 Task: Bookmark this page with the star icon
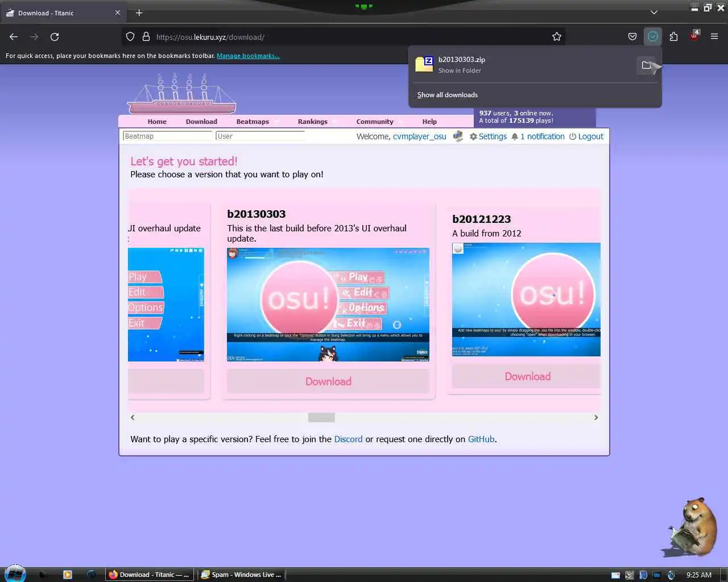pyautogui.click(x=557, y=37)
